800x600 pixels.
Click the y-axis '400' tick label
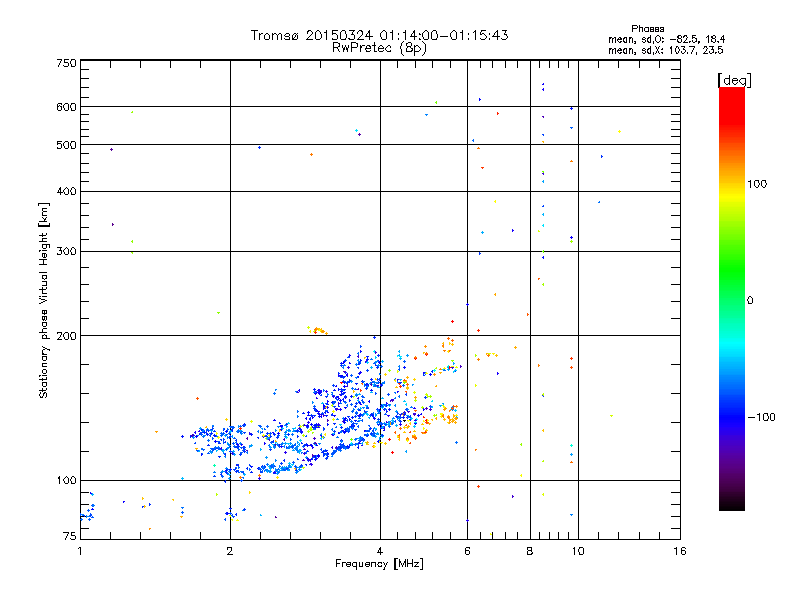click(x=67, y=191)
